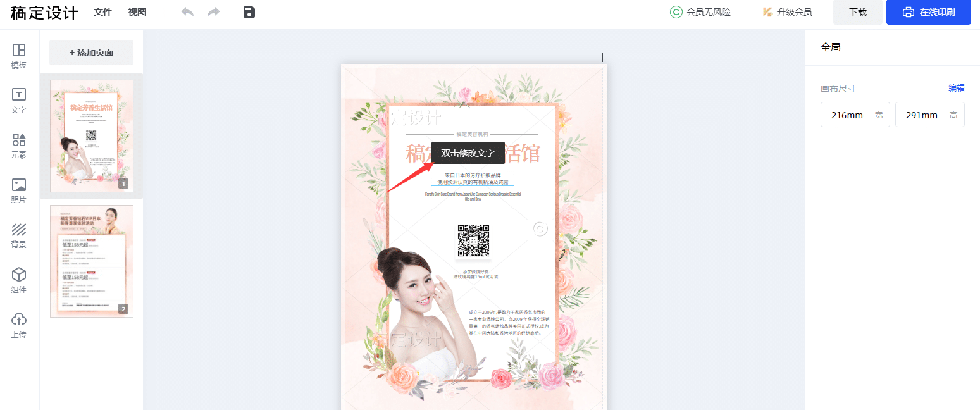Image resolution: width=980 pixels, height=410 pixels.
Task: Open the 文字 text panel
Action: tap(19, 101)
